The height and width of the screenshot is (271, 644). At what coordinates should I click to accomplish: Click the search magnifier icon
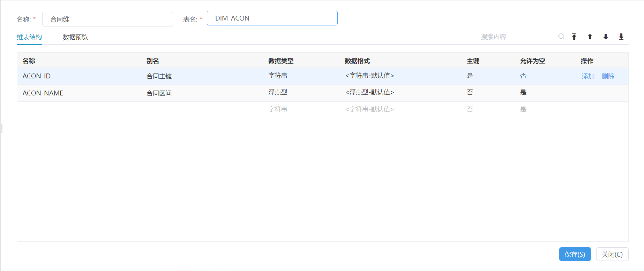coord(561,37)
